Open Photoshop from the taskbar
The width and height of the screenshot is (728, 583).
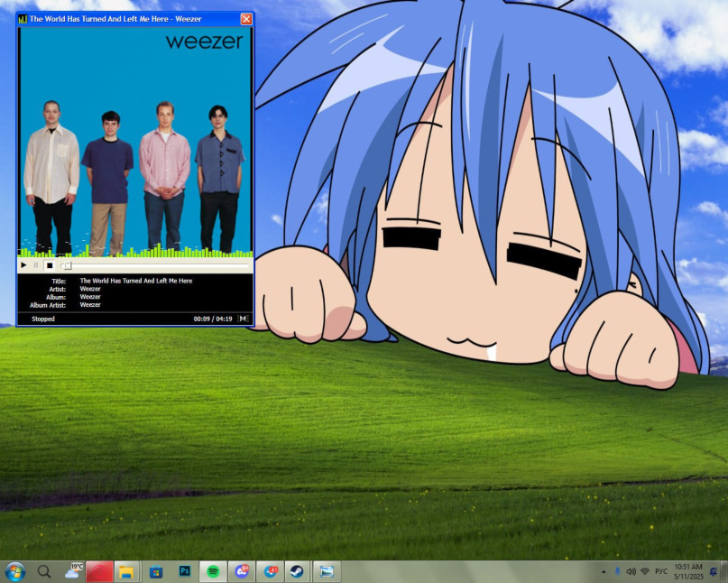(185, 571)
